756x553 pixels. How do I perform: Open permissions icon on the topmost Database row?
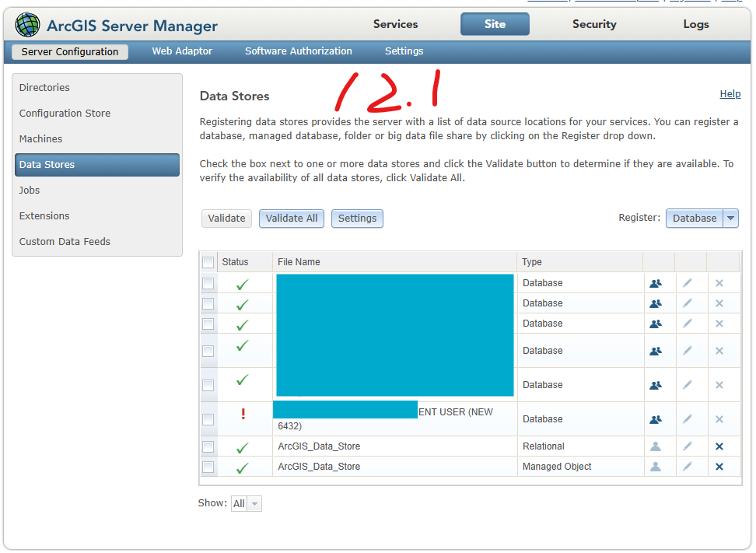click(656, 283)
